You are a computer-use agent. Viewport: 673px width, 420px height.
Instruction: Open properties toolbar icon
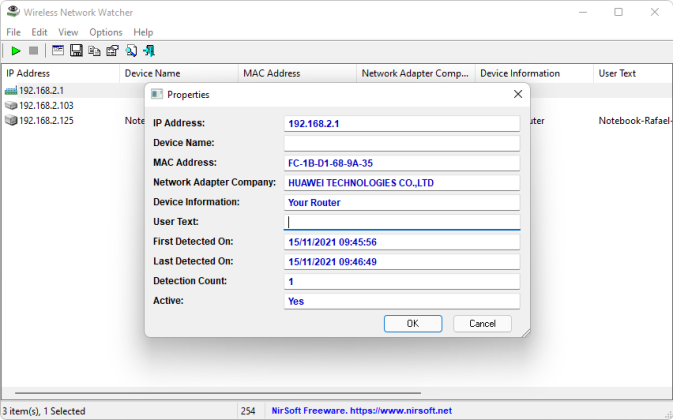[x=112, y=51]
